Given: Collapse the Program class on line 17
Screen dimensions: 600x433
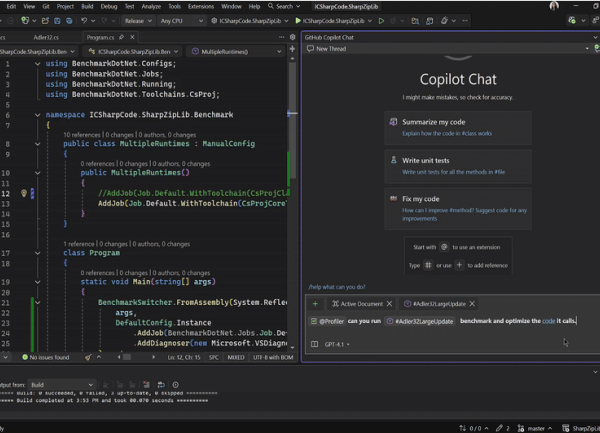Looking at the screenshot, I should (38, 253).
